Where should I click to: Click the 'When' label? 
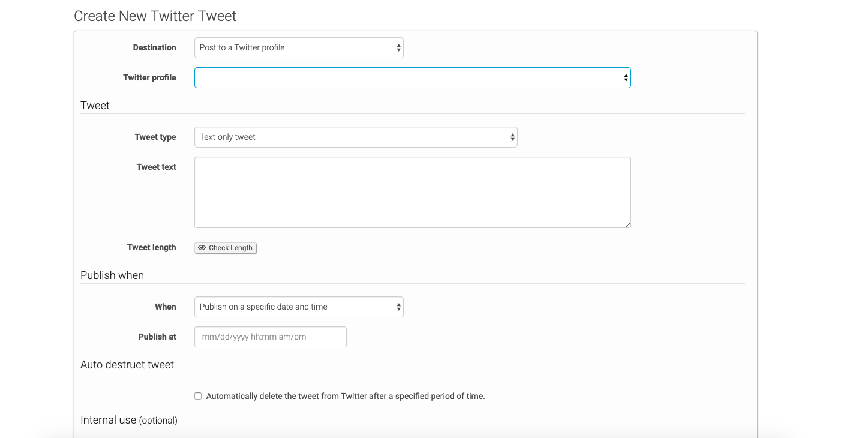tap(166, 307)
